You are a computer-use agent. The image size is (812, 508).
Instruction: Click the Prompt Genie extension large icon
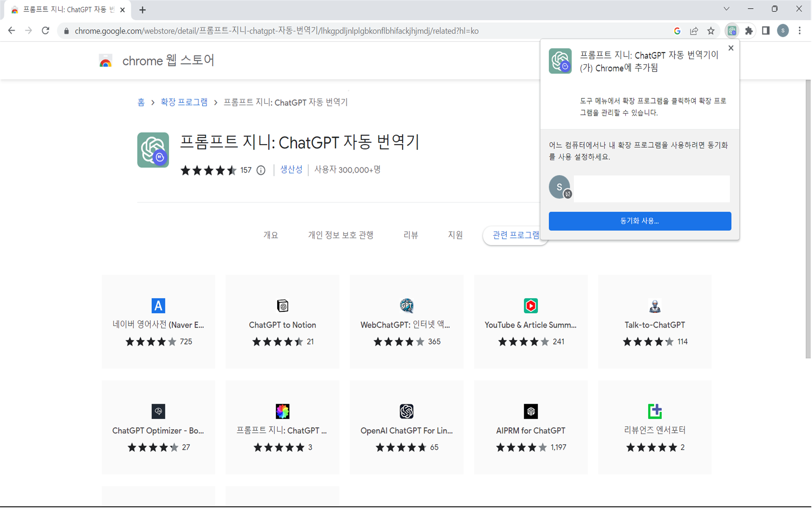pyautogui.click(x=153, y=150)
